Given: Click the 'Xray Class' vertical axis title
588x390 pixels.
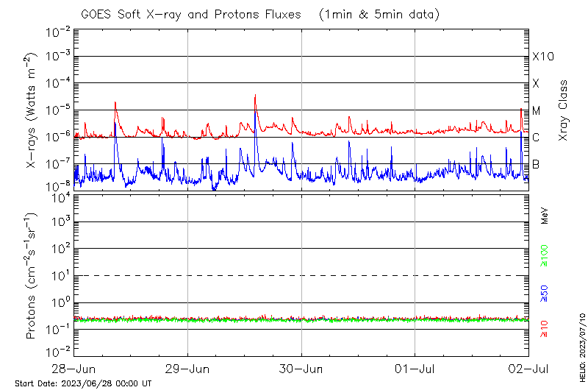Looking at the screenshot, I should pos(564,110).
